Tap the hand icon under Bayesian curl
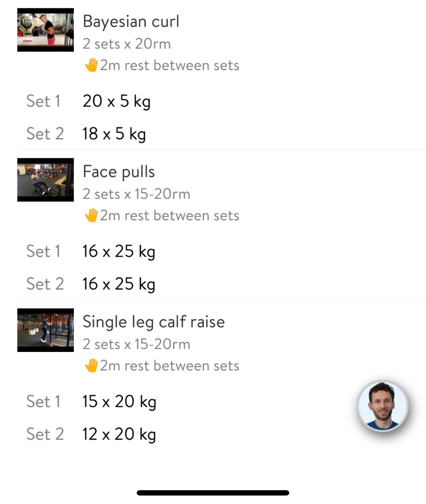Image resolution: width=426 pixels, height=504 pixels. click(x=91, y=65)
